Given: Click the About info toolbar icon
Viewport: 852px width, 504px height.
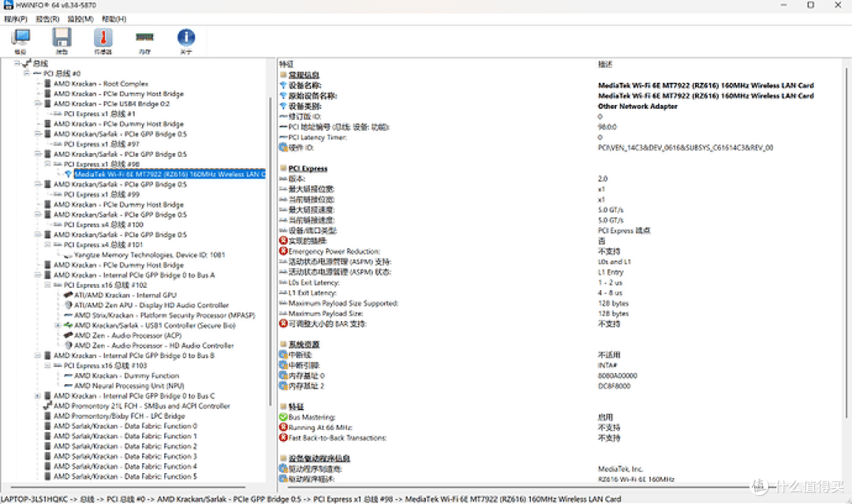Looking at the screenshot, I should pos(186,38).
